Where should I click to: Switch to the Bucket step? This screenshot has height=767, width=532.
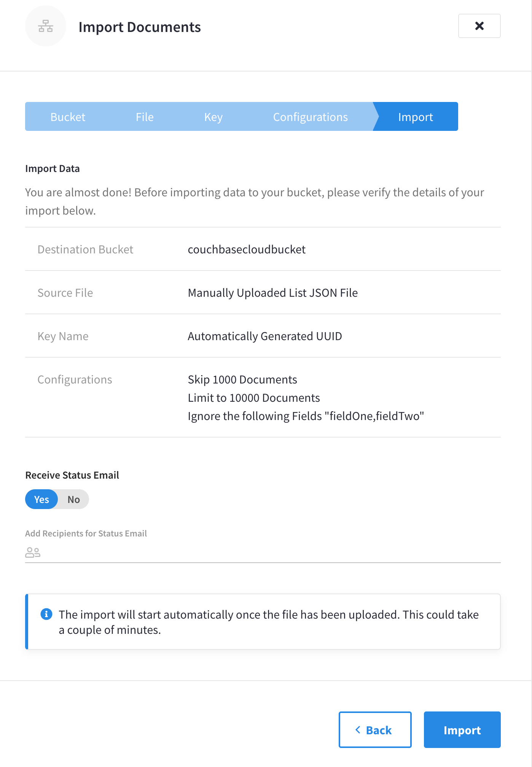[x=68, y=116]
